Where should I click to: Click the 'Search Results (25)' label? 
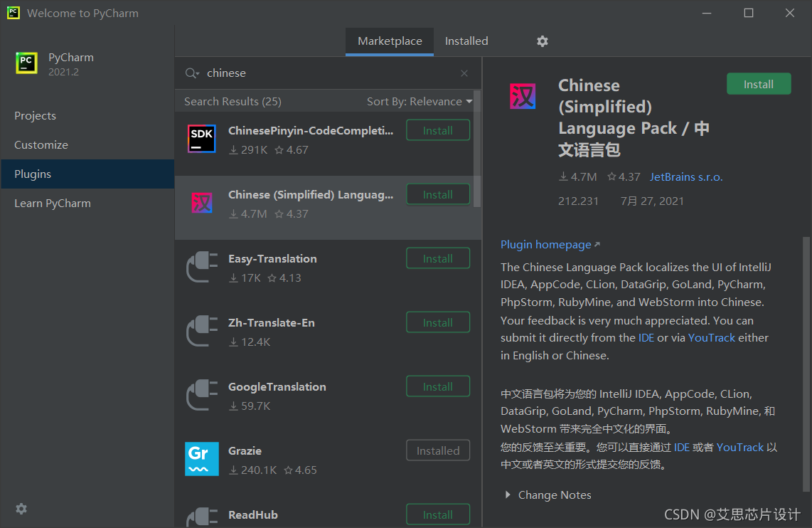point(233,102)
